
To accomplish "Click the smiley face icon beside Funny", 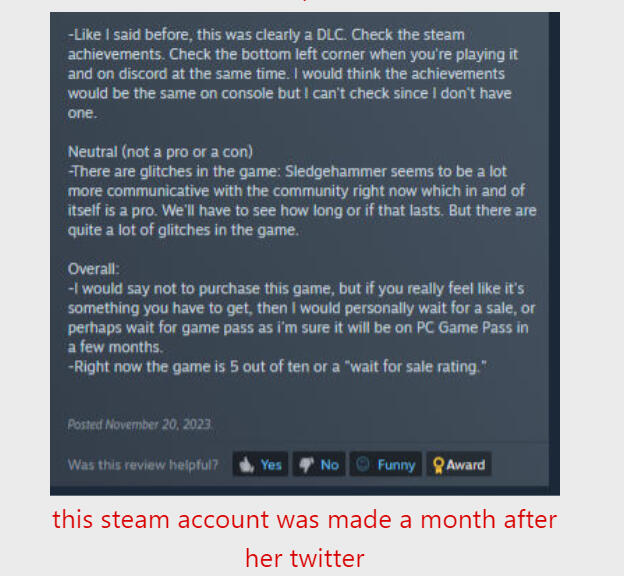I will 363,464.
